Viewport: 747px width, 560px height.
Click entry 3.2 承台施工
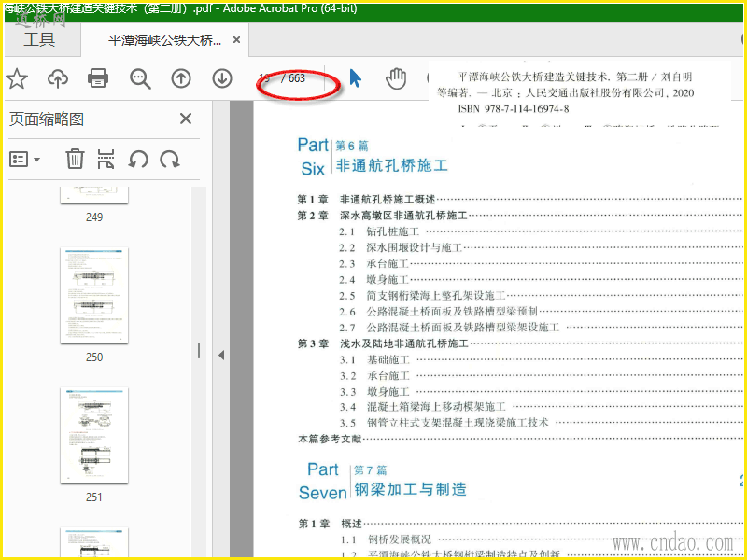pyautogui.click(x=374, y=376)
